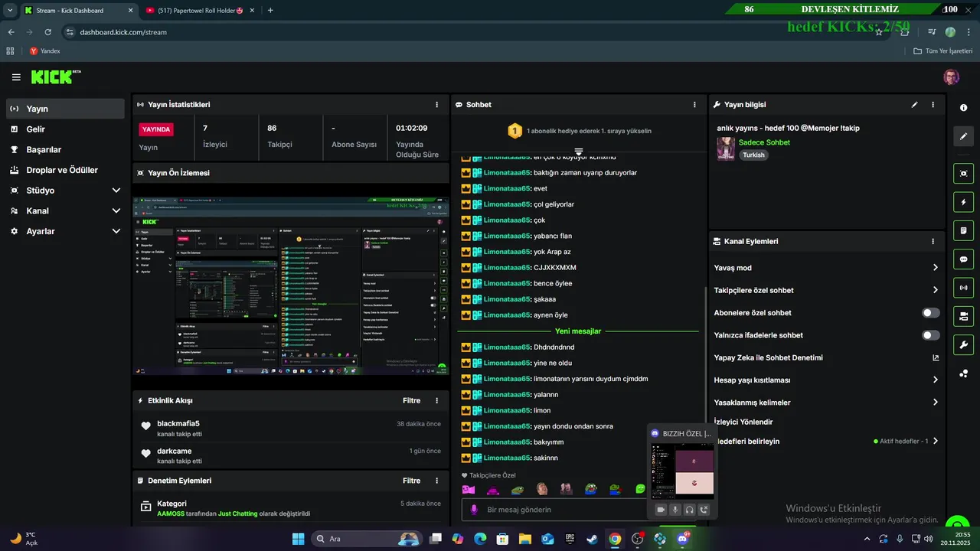
Task: Click the stream preview thumbnail
Action: 290,286
